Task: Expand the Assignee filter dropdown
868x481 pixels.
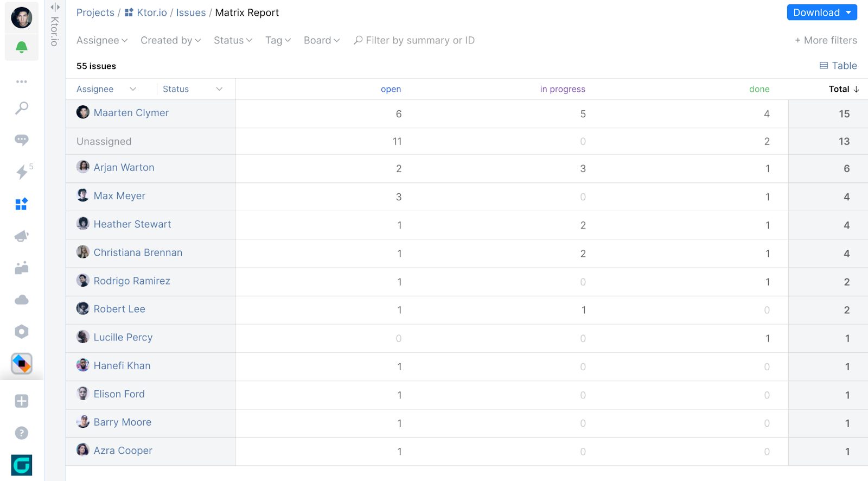Action: (102, 40)
